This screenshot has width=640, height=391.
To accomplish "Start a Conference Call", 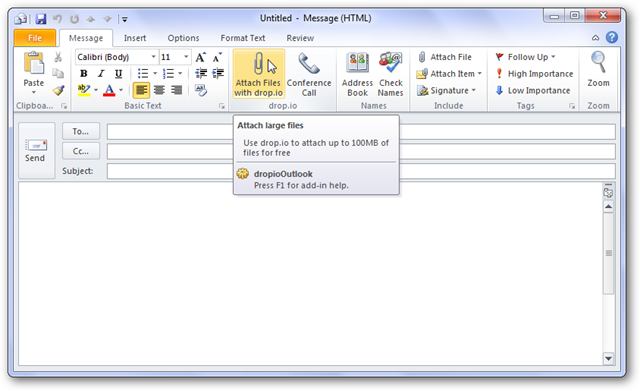I will (x=309, y=74).
